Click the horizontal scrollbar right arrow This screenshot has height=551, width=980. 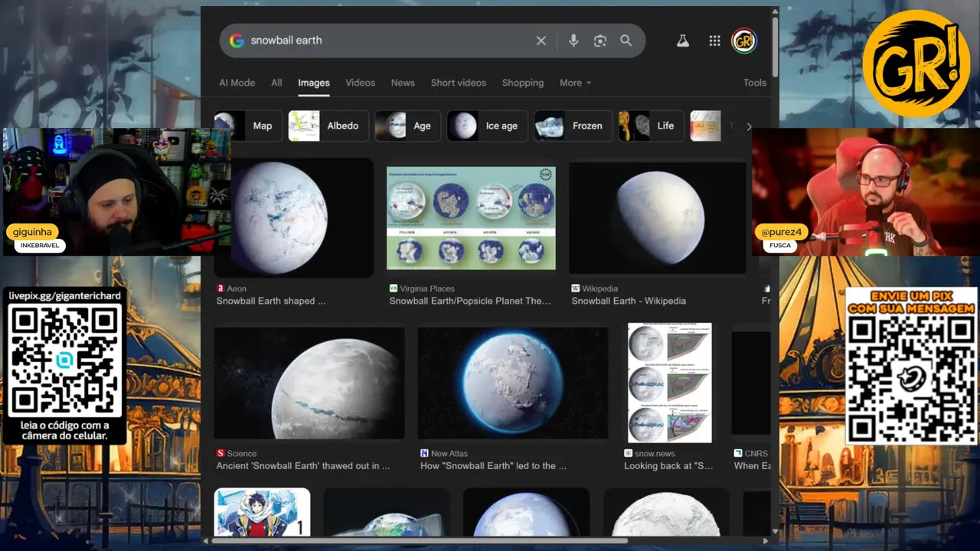(x=766, y=540)
